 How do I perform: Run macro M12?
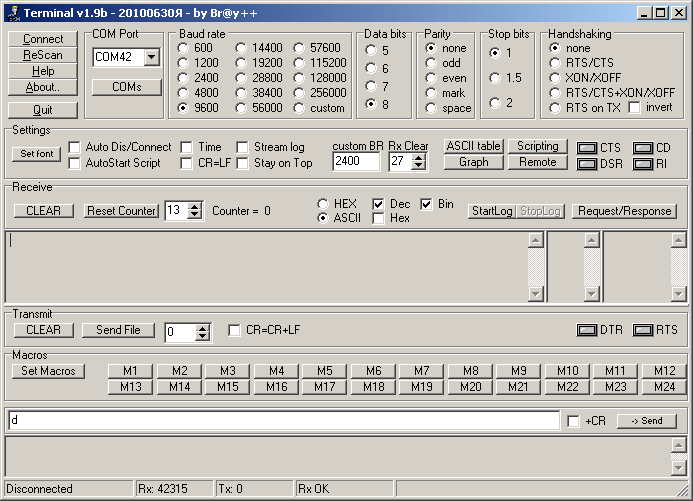664,371
